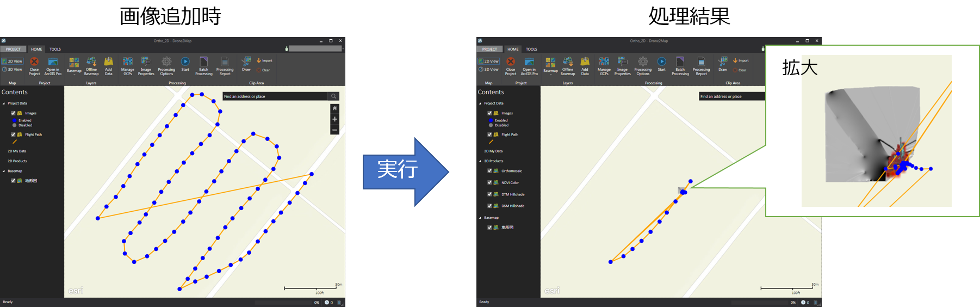Open Processing Report in left window
The height and width of the screenshot is (307, 980).
point(225,66)
